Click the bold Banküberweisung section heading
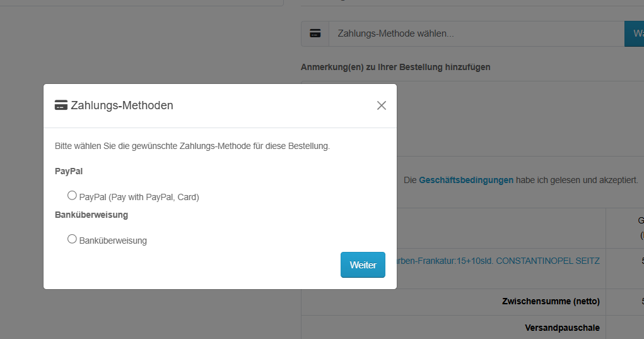644x339 pixels. click(91, 215)
